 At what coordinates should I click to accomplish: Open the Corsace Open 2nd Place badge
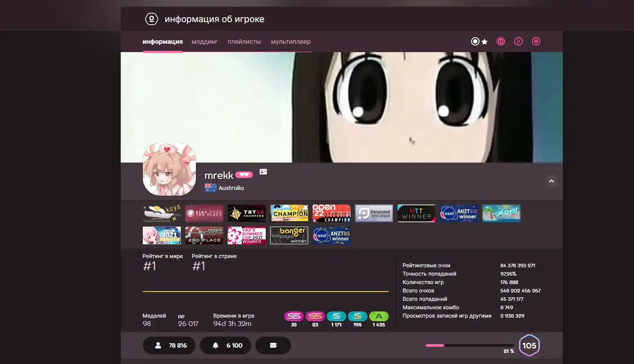pos(204,235)
